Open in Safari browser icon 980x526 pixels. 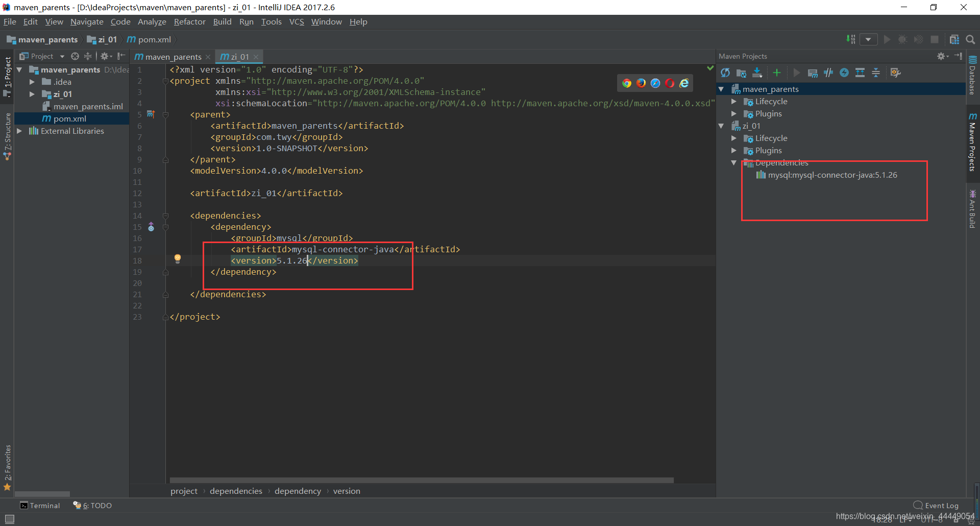click(x=655, y=83)
